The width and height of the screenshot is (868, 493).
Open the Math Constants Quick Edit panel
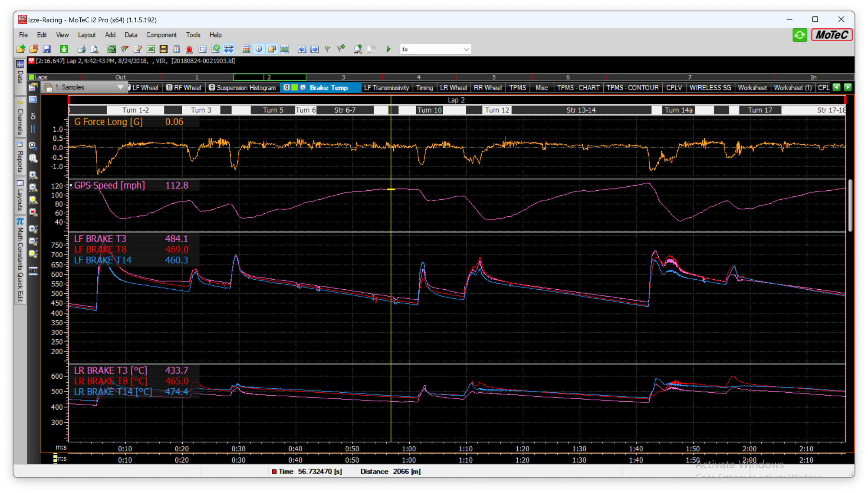click(20, 261)
